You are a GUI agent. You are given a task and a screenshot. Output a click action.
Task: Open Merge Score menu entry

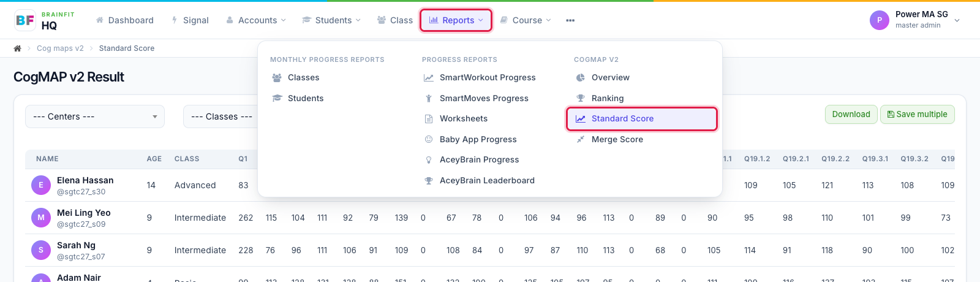609,139
